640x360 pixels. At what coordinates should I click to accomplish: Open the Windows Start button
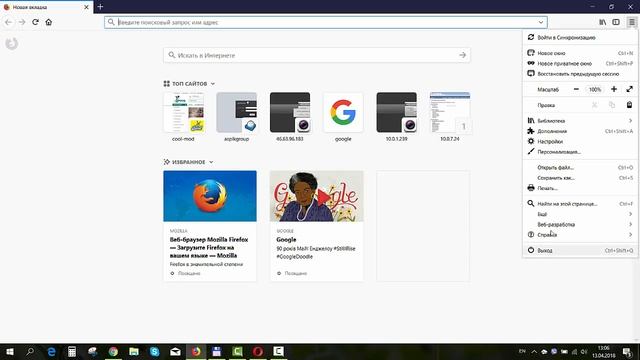[10, 351]
